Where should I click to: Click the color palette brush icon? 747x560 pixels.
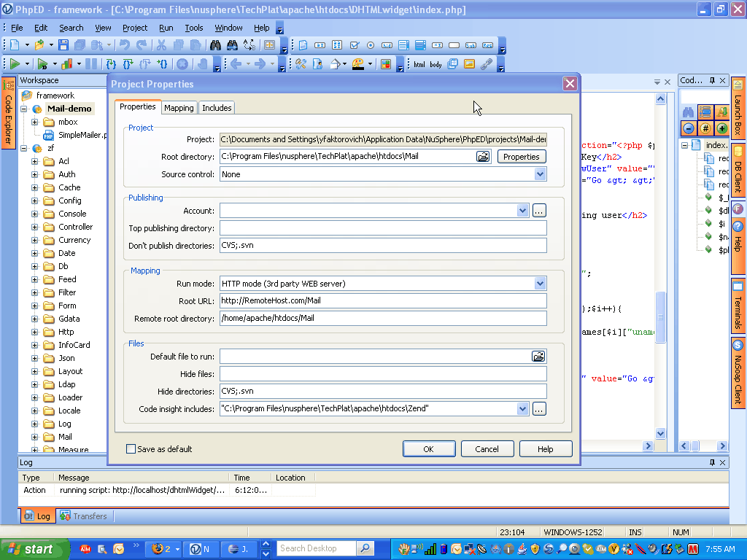(x=357, y=64)
